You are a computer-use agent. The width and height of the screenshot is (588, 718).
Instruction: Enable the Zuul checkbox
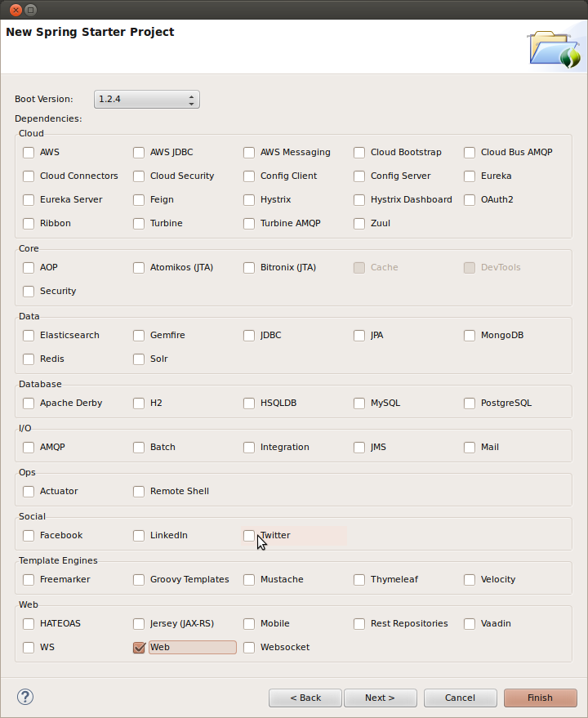[359, 224]
